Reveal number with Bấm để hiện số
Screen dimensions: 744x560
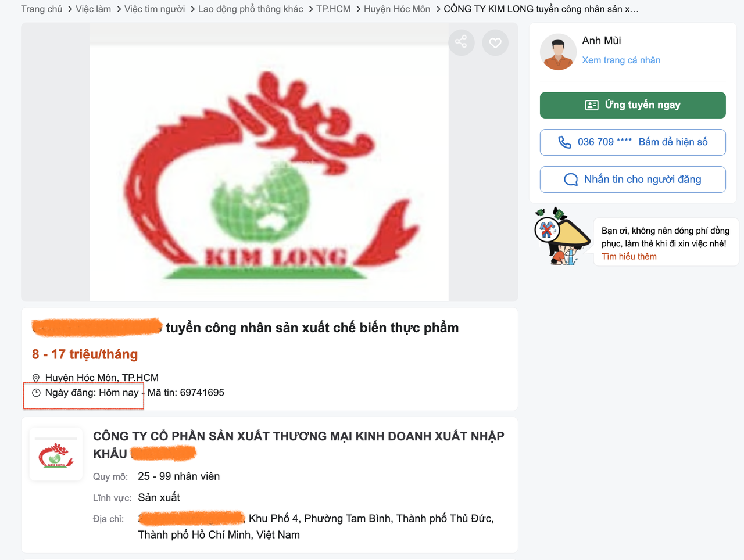pos(673,142)
